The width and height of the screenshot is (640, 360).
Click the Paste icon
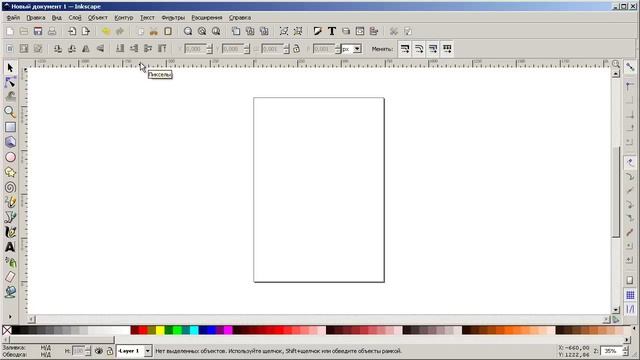(x=168, y=31)
